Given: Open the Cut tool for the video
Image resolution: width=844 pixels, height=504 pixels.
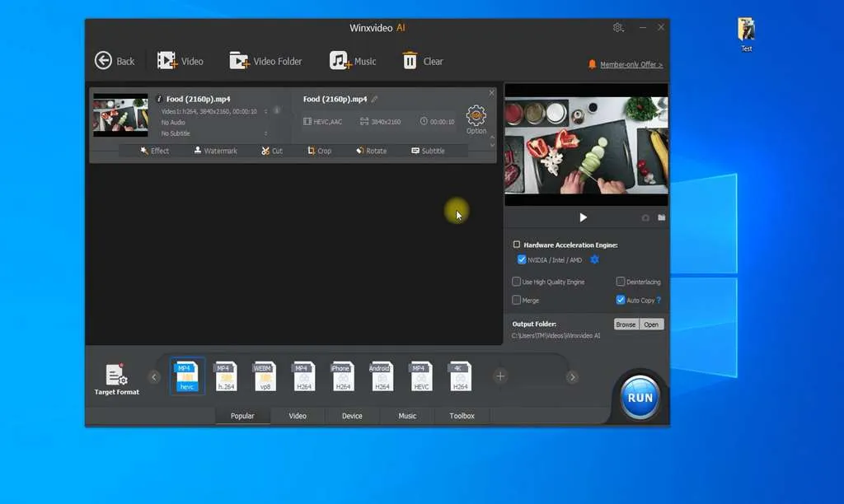Looking at the screenshot, I should tap(271, 151).
